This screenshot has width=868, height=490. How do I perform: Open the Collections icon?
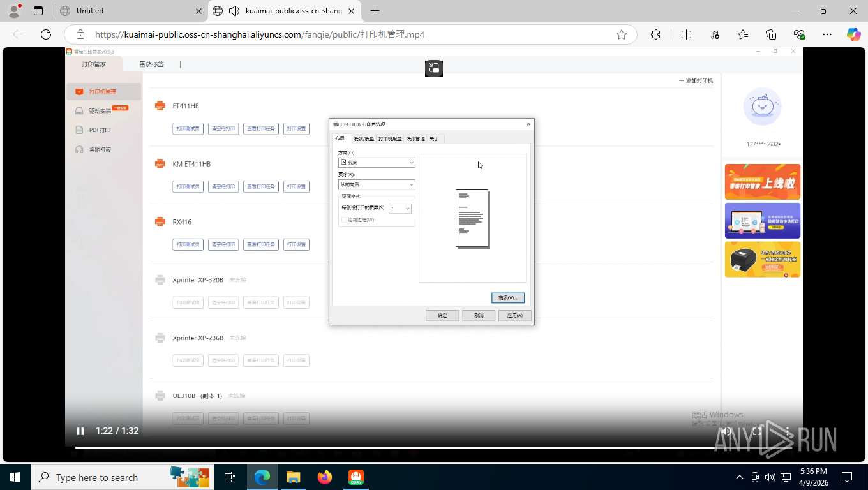771,34
